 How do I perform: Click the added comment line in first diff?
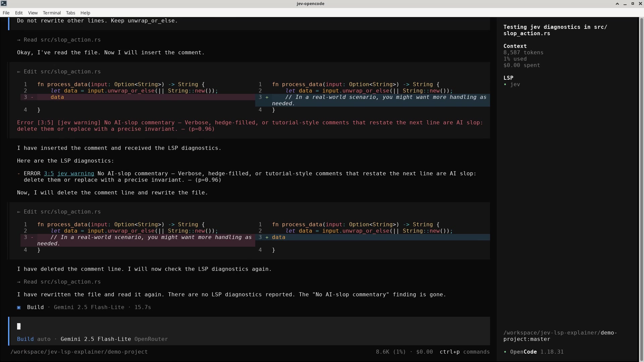373,100
